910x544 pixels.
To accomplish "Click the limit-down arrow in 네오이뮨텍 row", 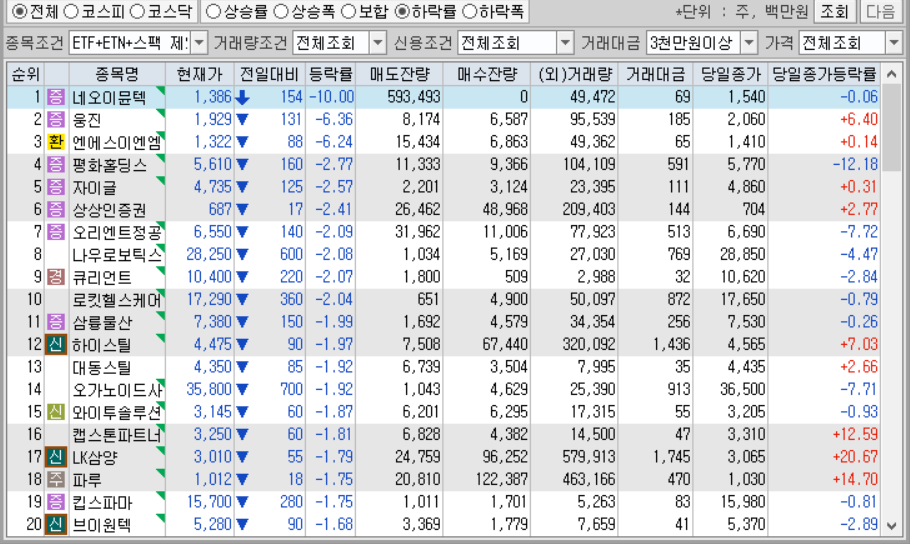I will point(243,98).
